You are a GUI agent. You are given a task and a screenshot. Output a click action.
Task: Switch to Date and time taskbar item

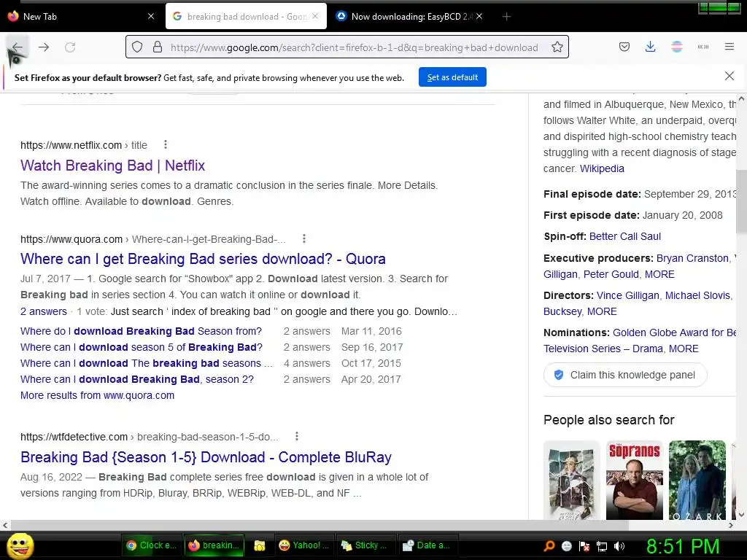pyautogui.click(x=427, y=545)
